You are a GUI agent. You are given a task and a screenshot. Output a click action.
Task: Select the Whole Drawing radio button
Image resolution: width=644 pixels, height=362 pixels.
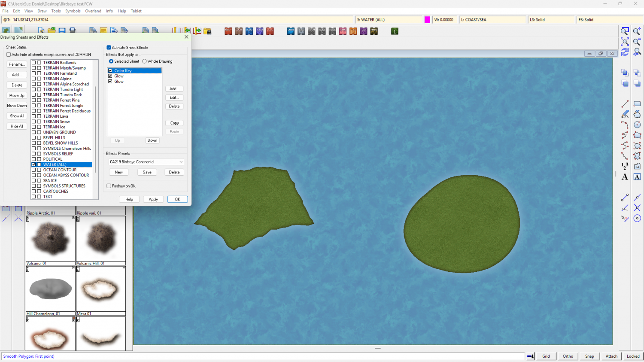[145, 61]
